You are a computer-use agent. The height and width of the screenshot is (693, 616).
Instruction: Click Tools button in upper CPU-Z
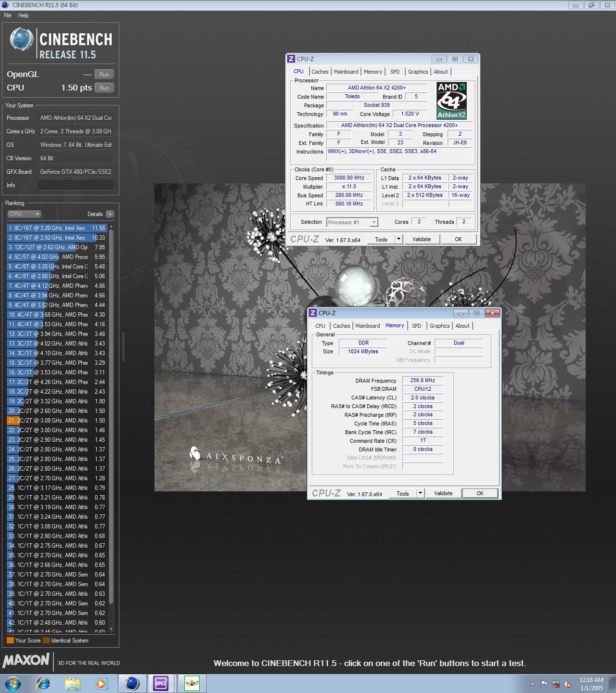click(x=381, y=239)
